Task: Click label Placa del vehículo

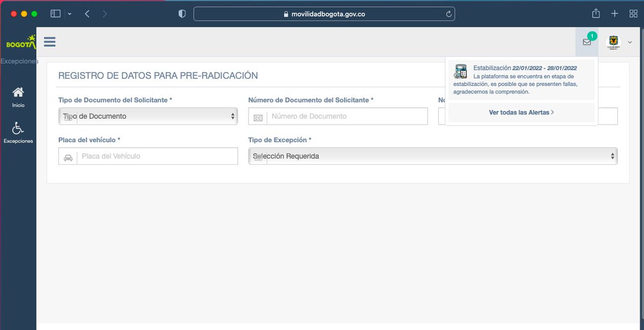Action: point(89,140)
